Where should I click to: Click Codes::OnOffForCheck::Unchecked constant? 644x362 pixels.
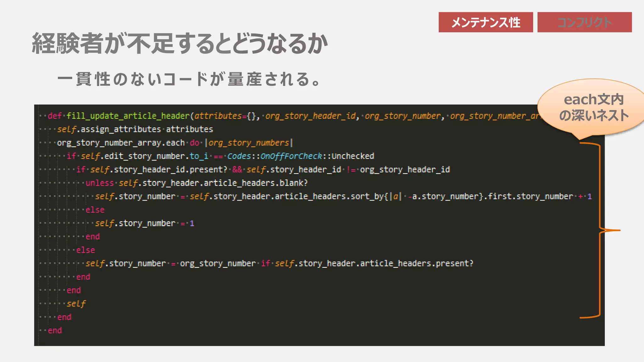click(x=300, y=156)
